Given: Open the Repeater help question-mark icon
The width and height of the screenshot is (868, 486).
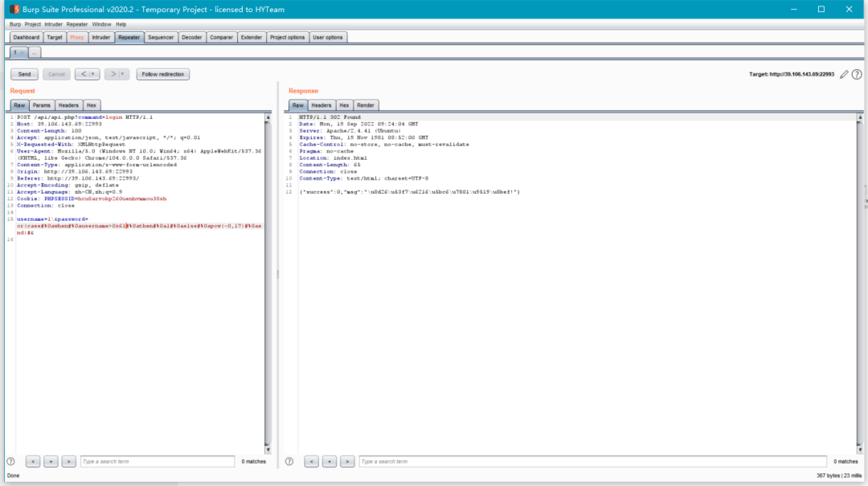Looking at the screenshot, I should click(857, 74).
